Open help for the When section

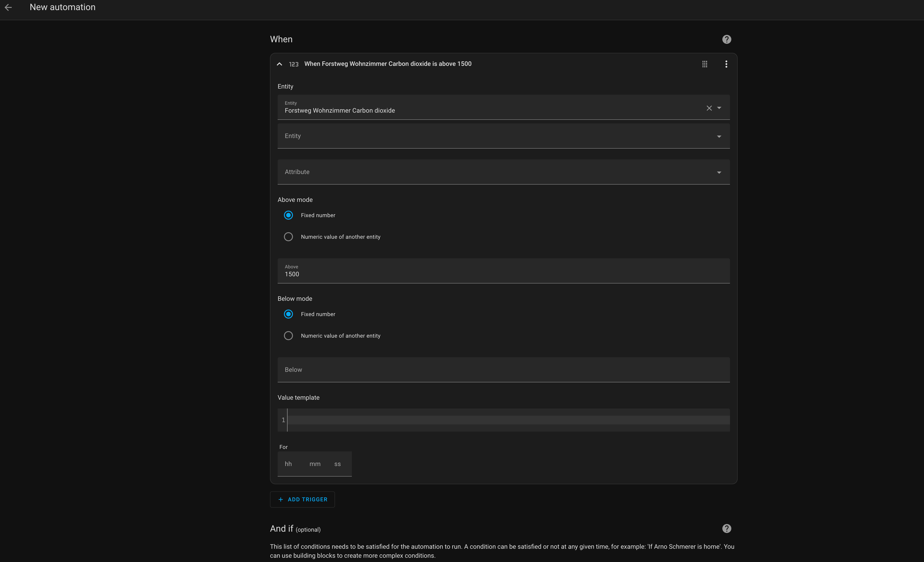(726, 39)
